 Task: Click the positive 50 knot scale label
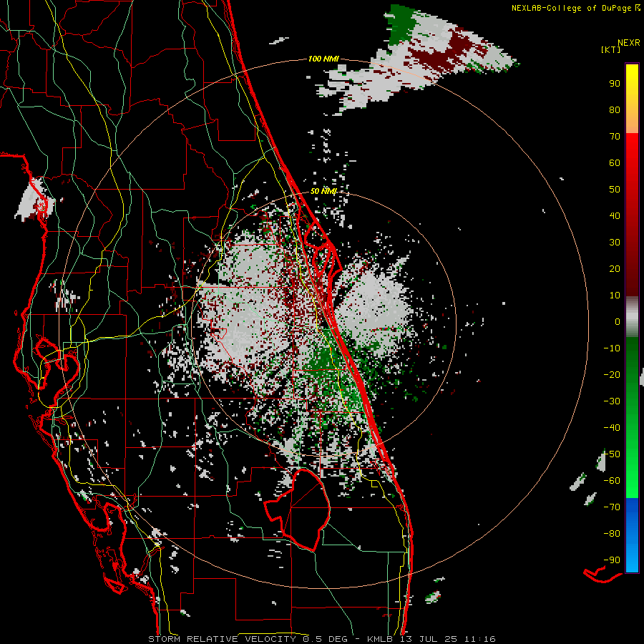pos(615,190)
